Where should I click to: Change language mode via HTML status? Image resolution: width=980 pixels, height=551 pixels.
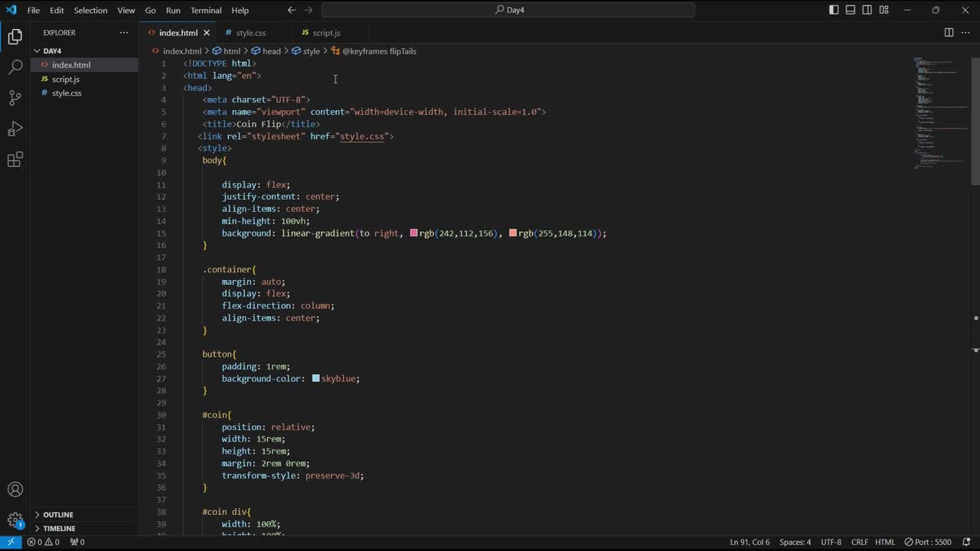(x=885, y=542)
